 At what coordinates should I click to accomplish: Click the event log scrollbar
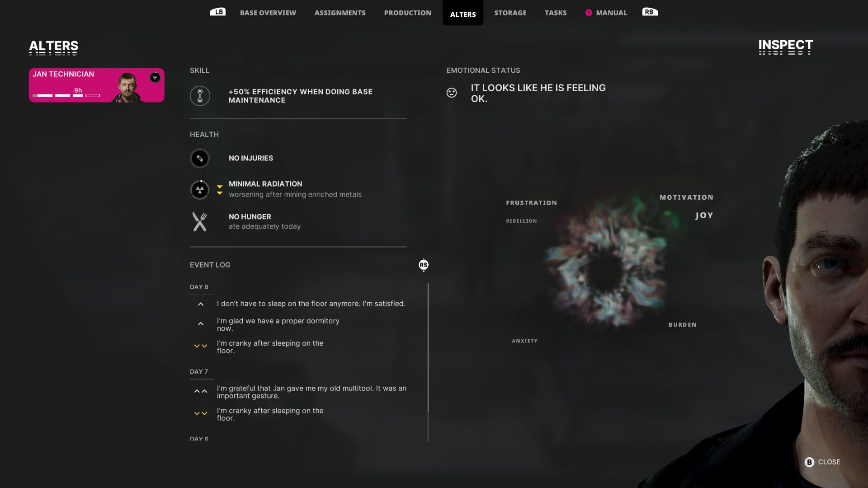click(428, 348)
